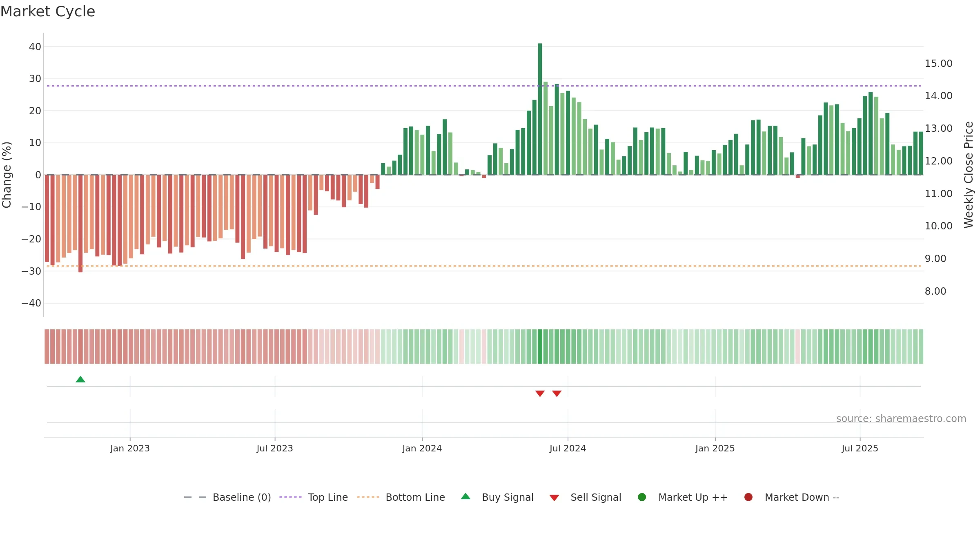Image resolution: width=980 pixels, height=551 pixels.
Task: Toggle the Market Down -- legend entry
Action: (x=792, y=497)
